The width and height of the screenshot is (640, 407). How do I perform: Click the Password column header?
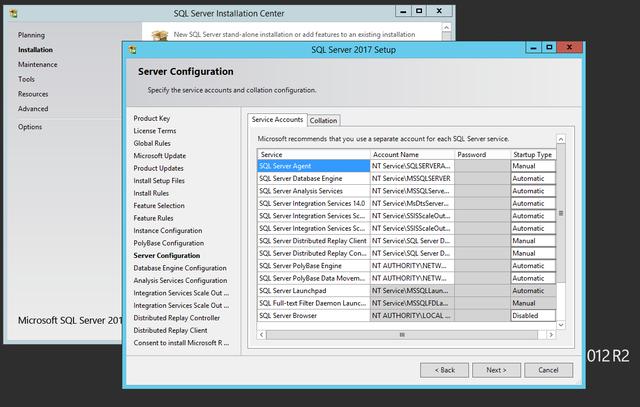[x=482, y=155]
